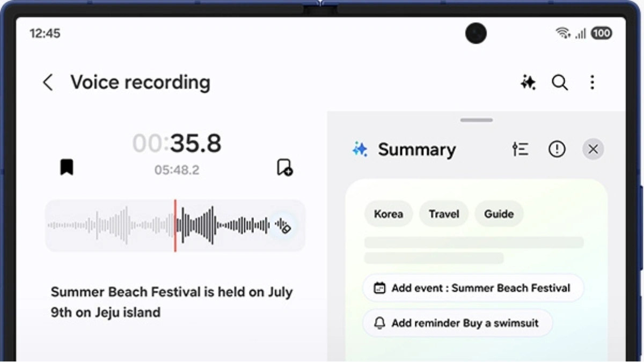Show the Summary info alert icon

[557, 150]
